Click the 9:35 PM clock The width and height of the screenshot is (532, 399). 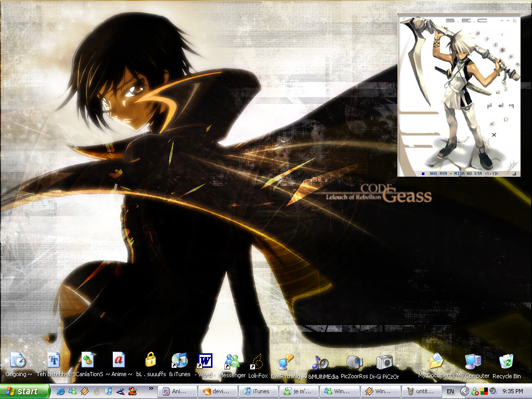[513, 391]
